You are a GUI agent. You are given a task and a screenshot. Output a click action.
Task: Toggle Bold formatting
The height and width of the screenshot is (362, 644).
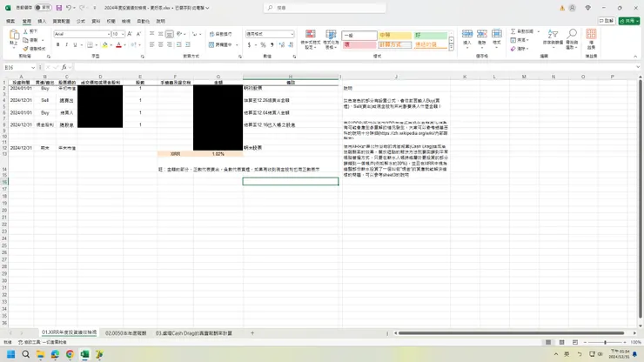[58, 44]
